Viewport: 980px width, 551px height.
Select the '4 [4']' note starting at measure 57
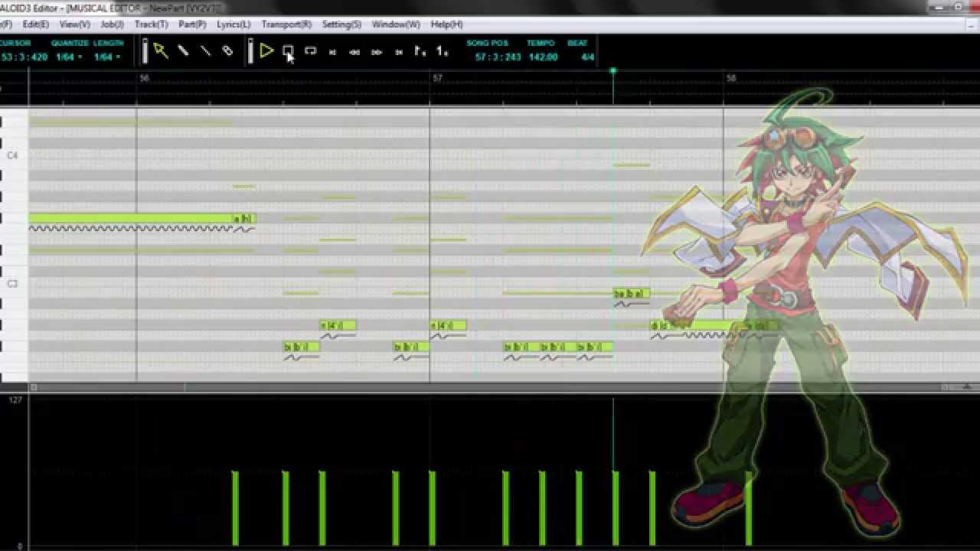click(448, 326)
